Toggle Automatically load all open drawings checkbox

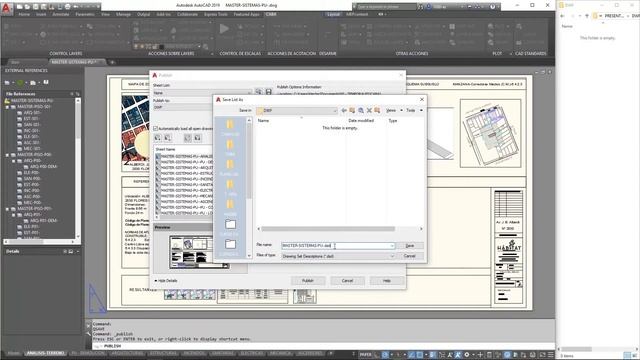tap(156, 129)
